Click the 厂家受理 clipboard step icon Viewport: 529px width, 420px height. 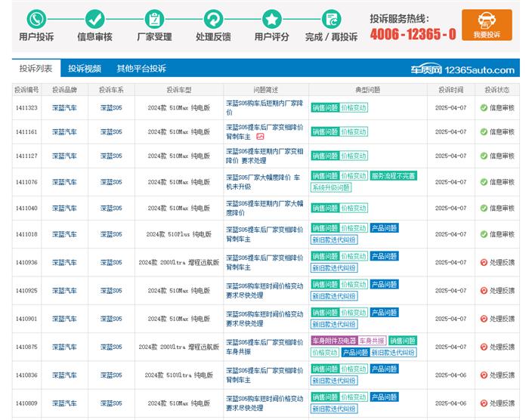[154, 19]
